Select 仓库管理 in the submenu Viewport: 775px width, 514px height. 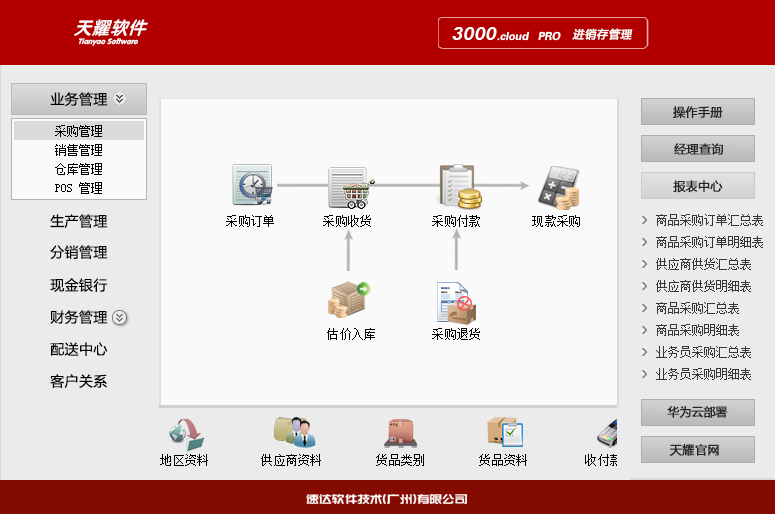tap(79, 169)
